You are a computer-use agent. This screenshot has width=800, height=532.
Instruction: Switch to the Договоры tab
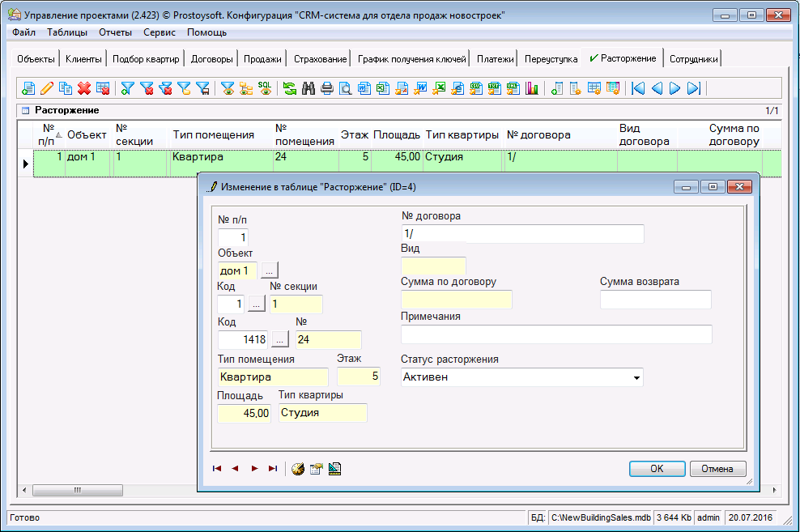211,59
